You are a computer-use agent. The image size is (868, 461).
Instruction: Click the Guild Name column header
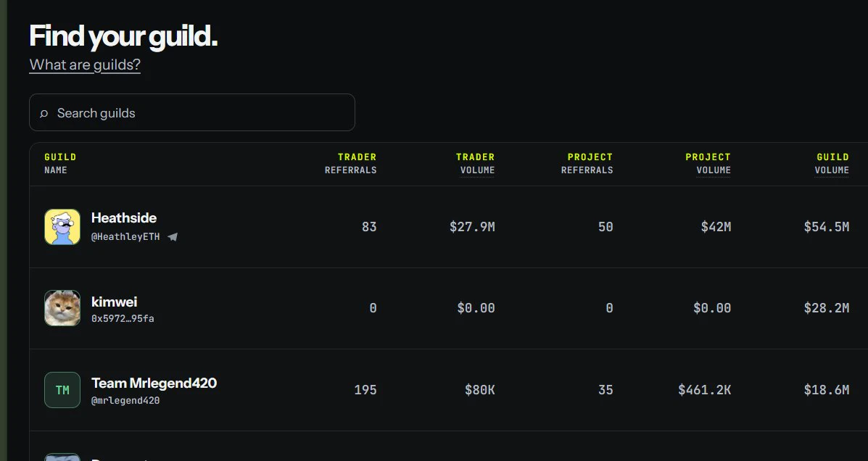point(60,163)
